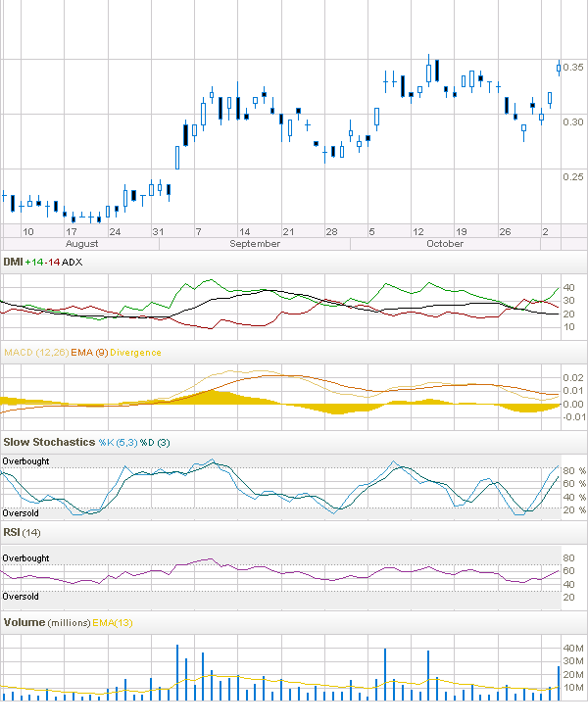
Task: Select the EMA (9) legend in MACD panel
Action: pyautogui.click(x=94, y=352)
